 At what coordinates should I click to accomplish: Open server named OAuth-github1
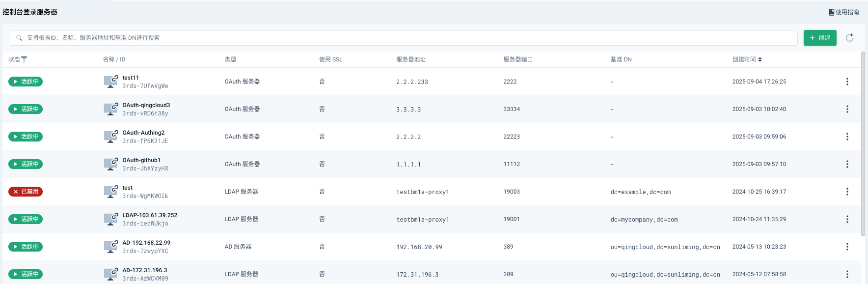(141, 160)
